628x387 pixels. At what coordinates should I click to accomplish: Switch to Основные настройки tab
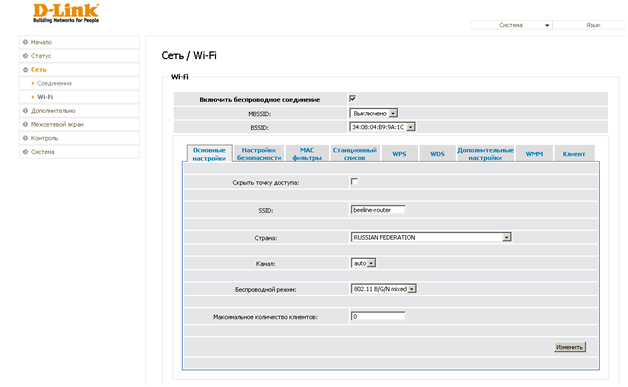click(x=209, y=154)
